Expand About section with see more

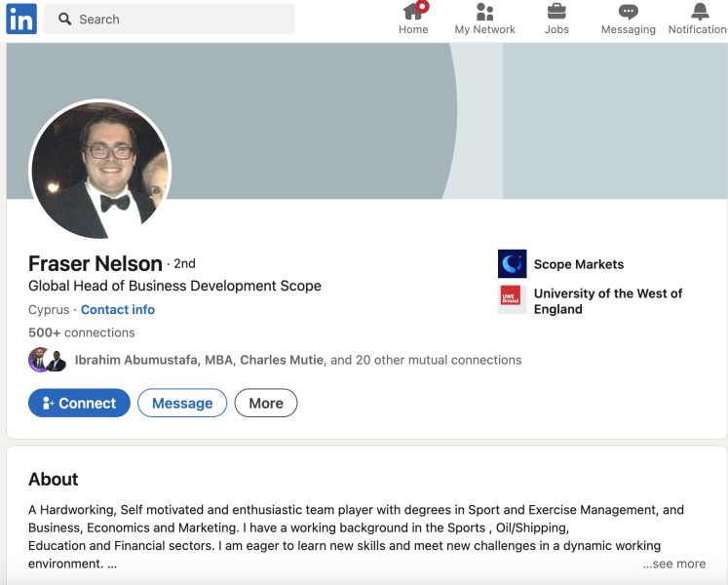pyautogui.click(x=673, y=564)
